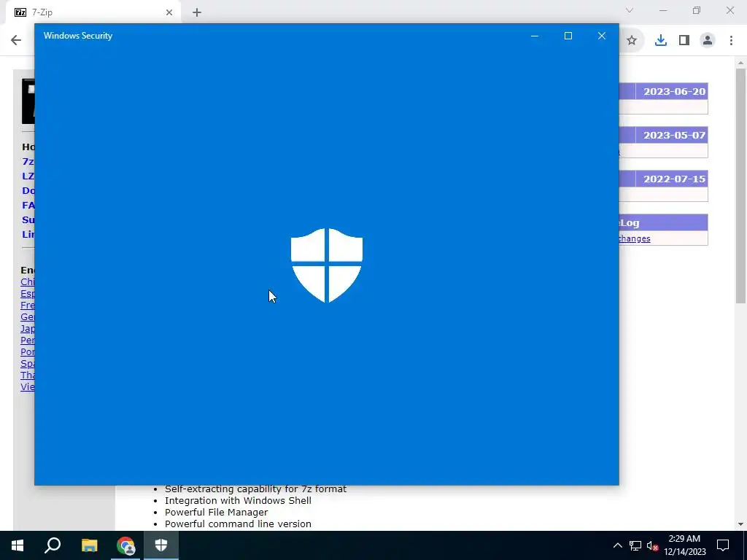Open the Windows Start menu
The width and height of the screenshot is (747, 560).
tap(18, 545)
